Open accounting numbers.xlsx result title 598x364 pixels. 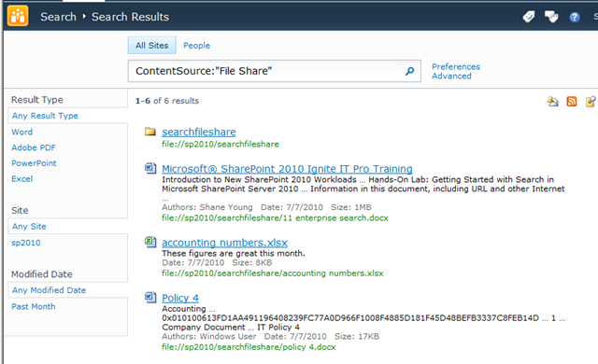[224, 243]
